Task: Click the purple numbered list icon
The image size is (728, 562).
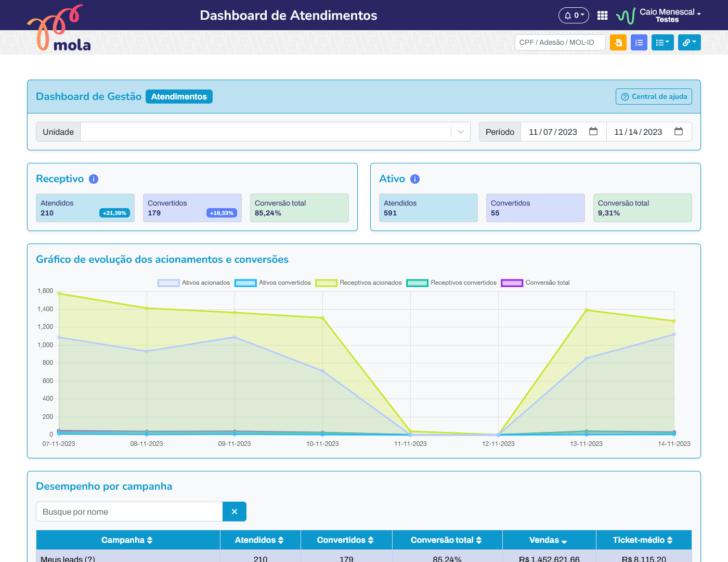Action: (639, 43)
